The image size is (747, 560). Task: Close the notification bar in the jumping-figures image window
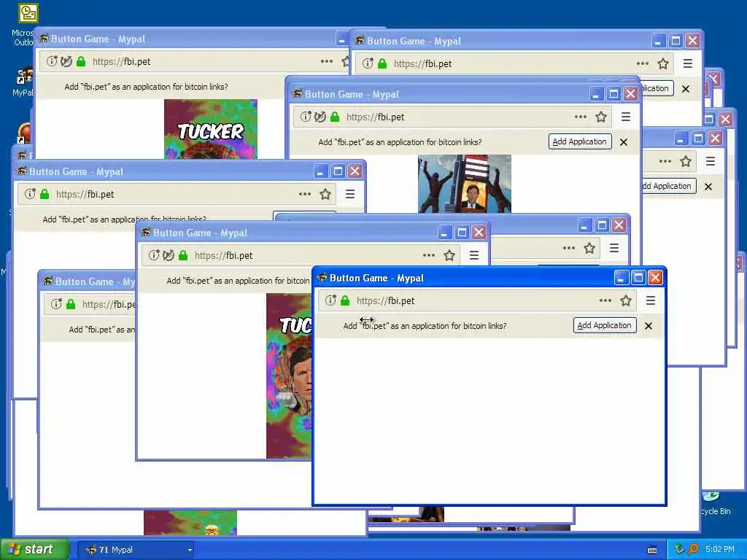coord(624,142)
